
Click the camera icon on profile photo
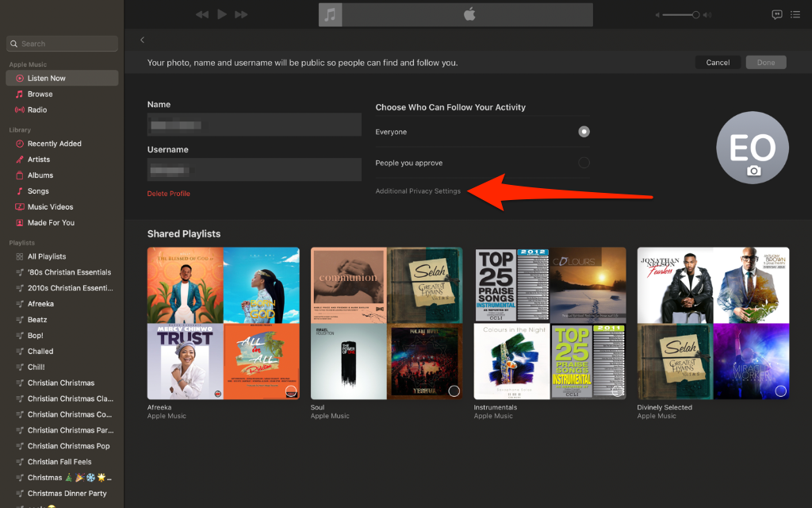click(753, 171)
